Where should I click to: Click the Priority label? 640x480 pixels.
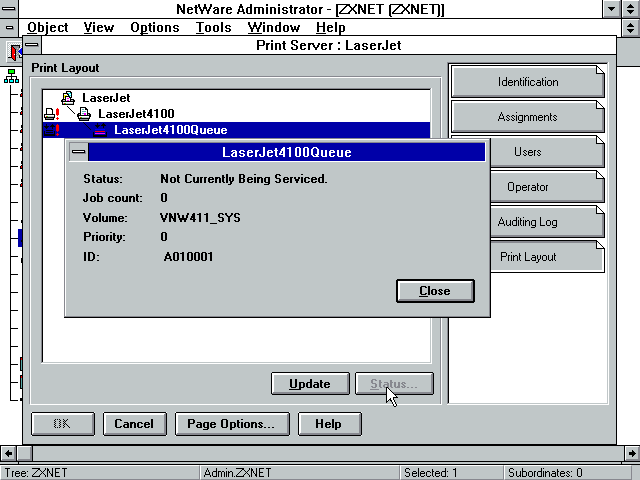[x=104, y=237]
